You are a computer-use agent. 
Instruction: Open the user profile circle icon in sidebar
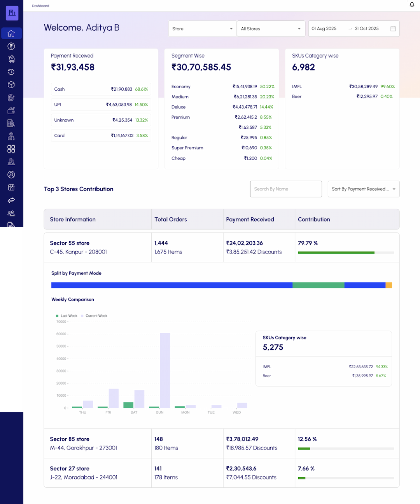(x=11, y=175)
